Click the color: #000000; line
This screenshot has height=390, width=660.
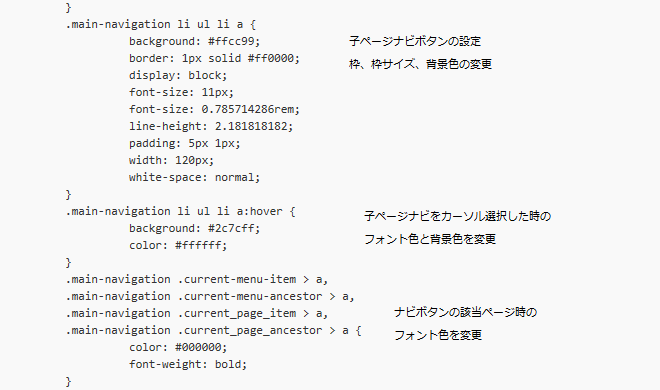178,347
